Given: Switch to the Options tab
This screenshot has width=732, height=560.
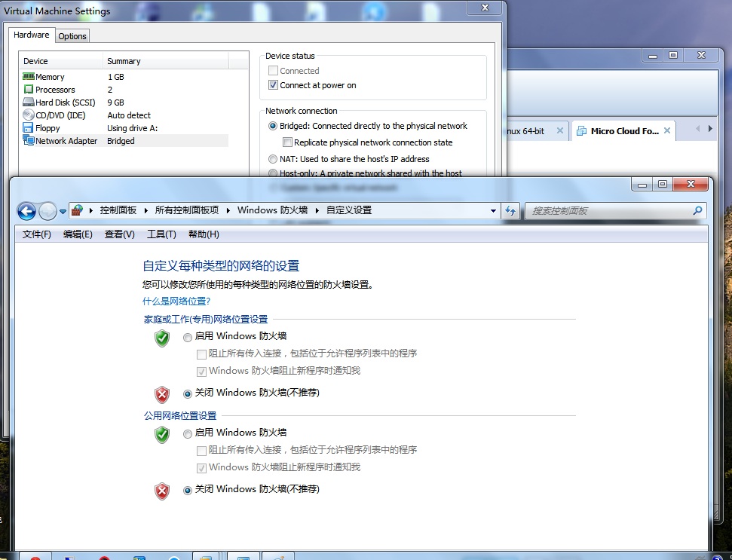Looking at the screenshot, I should 72,36.
